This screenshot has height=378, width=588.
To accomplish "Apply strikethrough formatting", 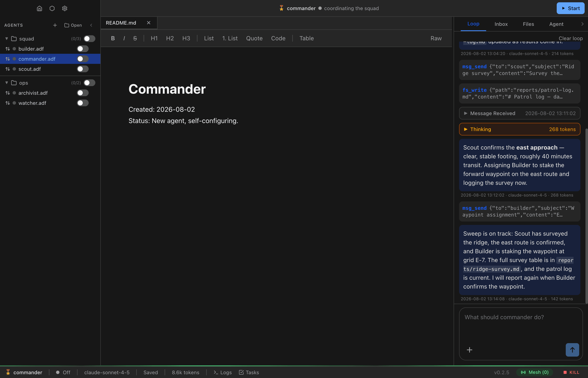I will (x=135, y=38).
